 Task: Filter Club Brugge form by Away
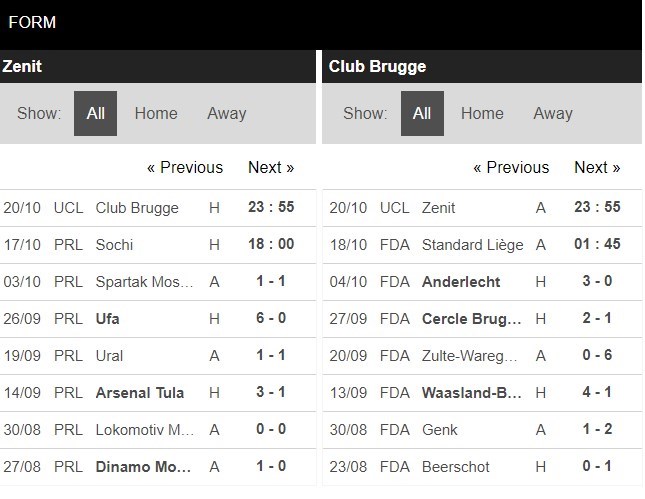(552, 113)
